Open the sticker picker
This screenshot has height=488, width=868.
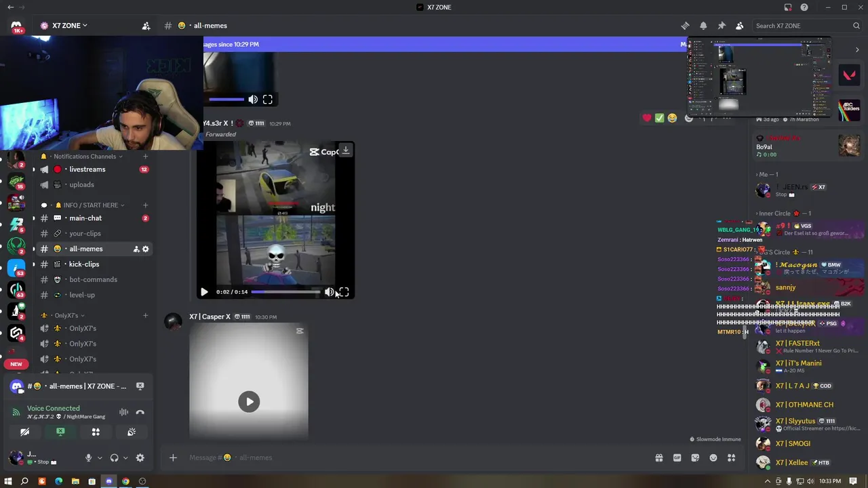695,457
